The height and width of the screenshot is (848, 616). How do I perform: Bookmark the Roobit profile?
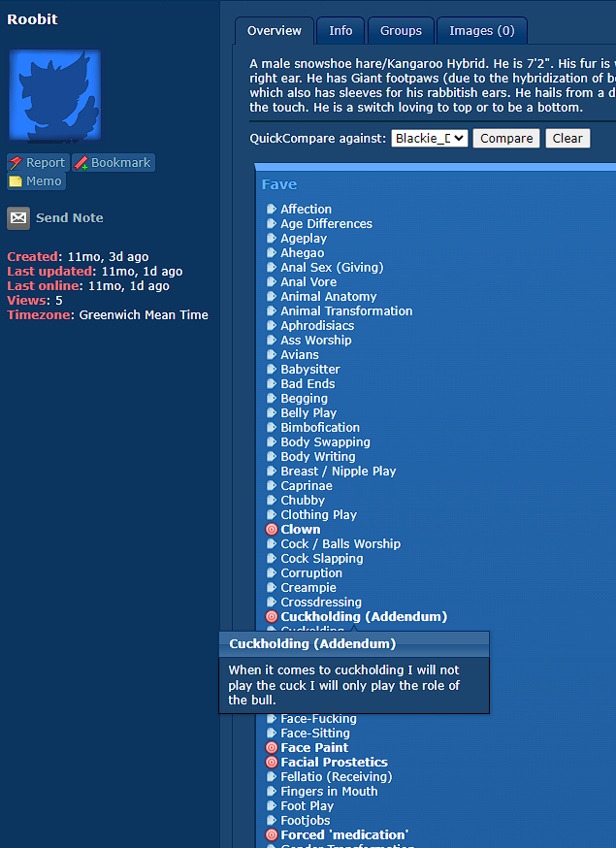[x=113, y=163]
